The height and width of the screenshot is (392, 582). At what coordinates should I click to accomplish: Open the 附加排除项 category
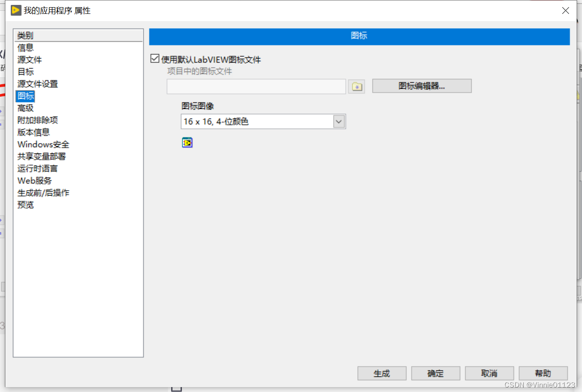[38, 120]
